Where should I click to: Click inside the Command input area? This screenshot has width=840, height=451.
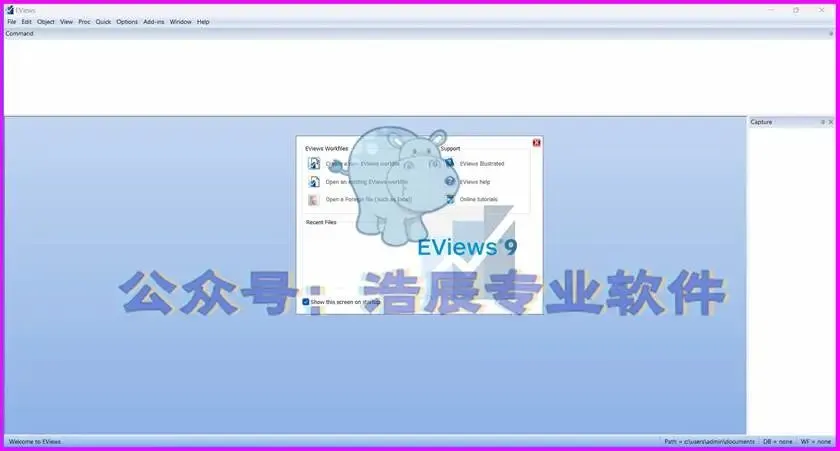point(419,77)
